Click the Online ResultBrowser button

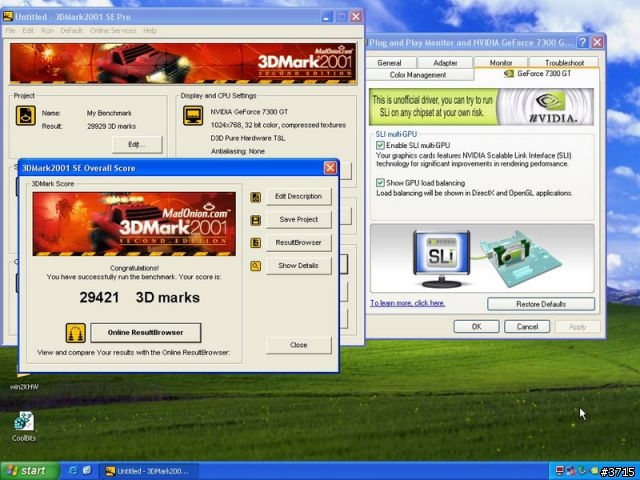click(146, 333)
